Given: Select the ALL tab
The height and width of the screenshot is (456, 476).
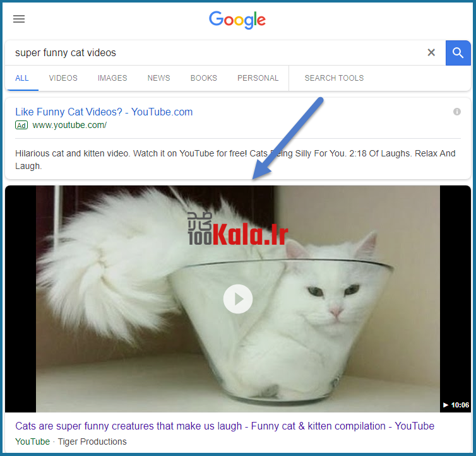Looking at the screenshot, I should coord(22,78).
